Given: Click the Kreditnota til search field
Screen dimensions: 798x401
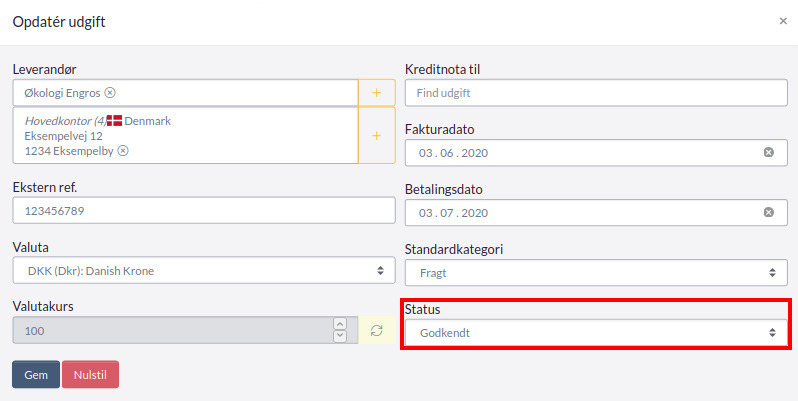Looking at the screenshot, I should click(x=596, y=93).
